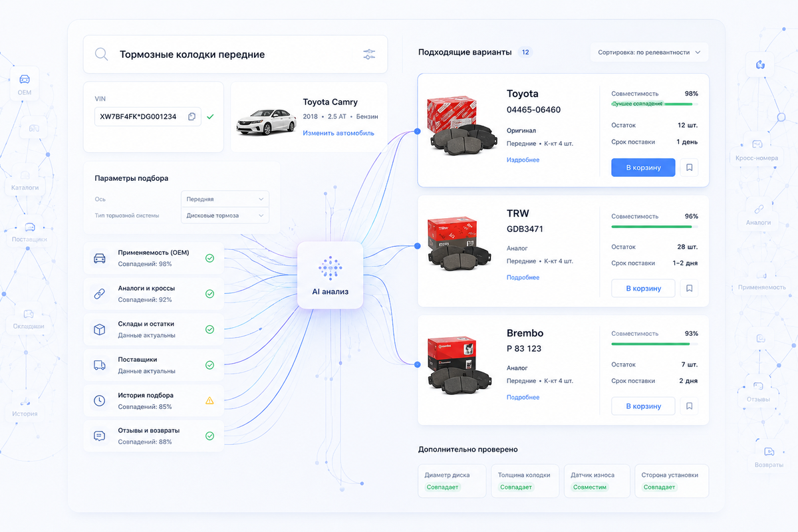The image size is (798, 532).
Task: Open the Сортировка: по релевантности dropdown
Action: click(649, 52)
